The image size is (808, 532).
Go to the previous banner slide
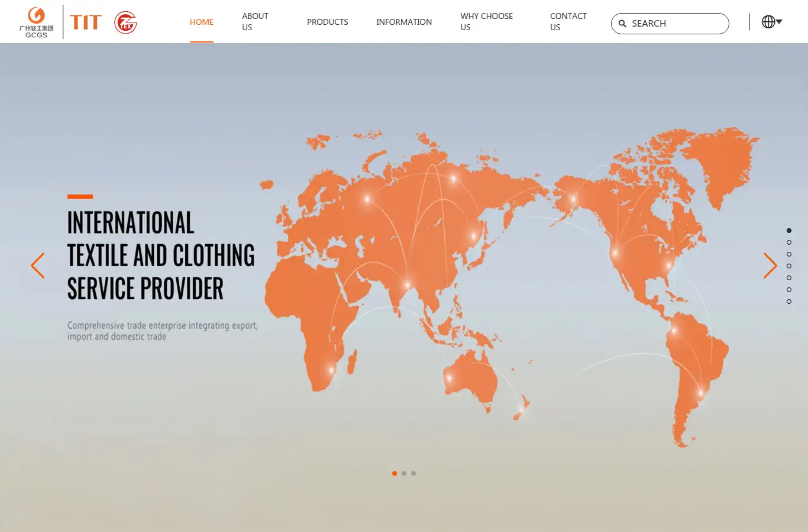pyautogui.click(x=38, y=265)
